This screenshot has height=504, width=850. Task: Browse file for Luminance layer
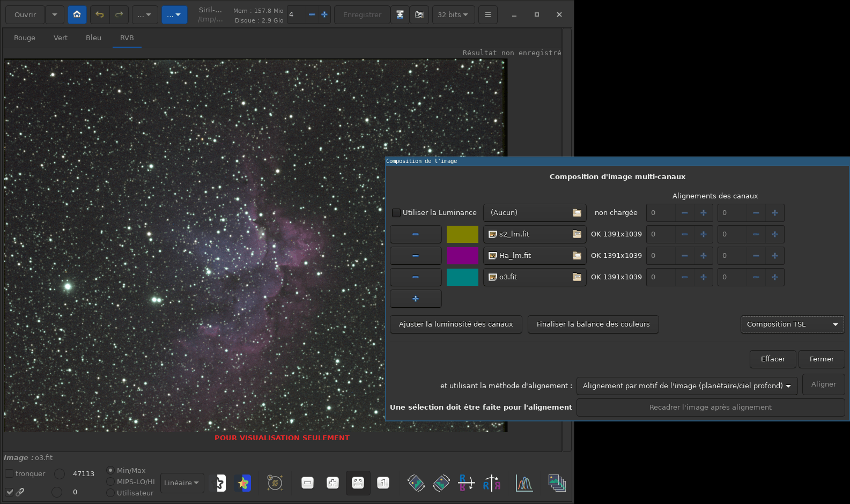577,213
